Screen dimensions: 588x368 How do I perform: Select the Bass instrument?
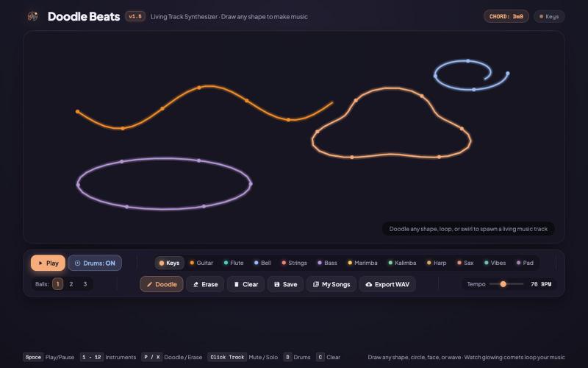tap(327, 263)
